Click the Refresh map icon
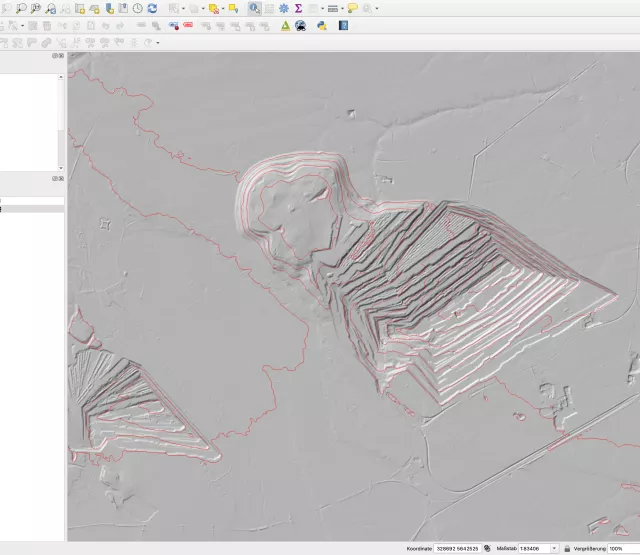Viewport: 640px width, 555px height. point(152,8)
